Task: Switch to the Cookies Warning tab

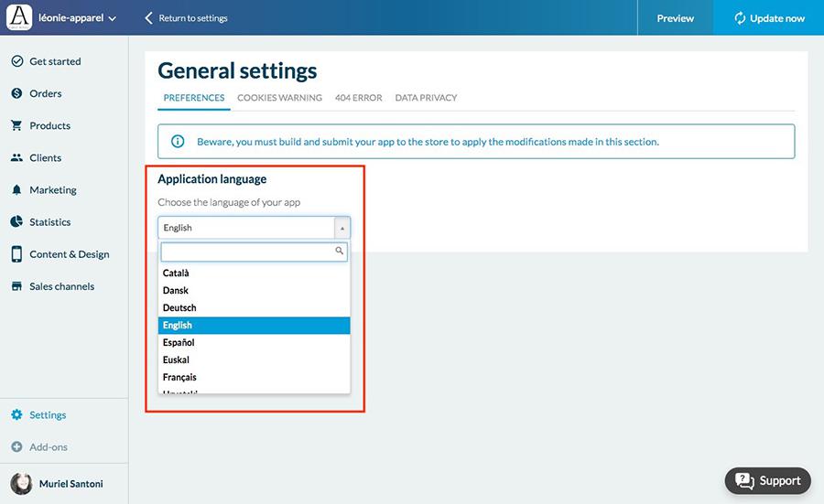Action: pos(279,98)
